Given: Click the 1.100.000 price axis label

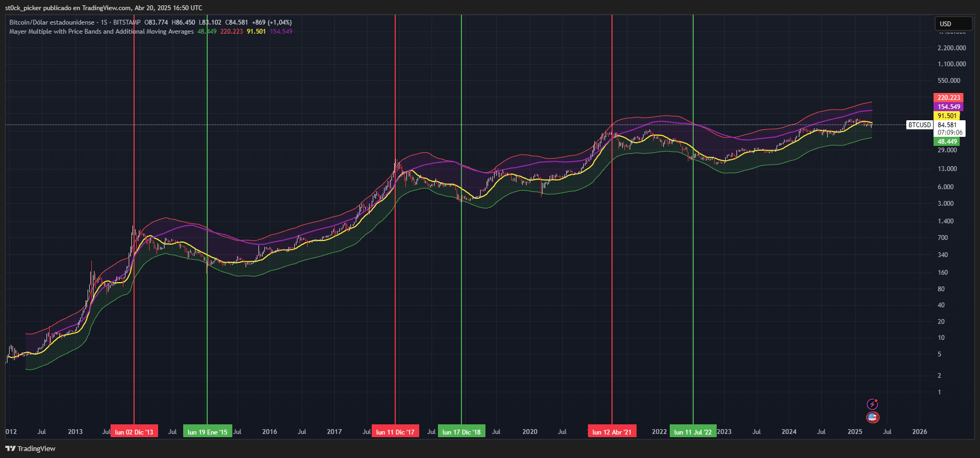Looking at the screenshot, I should pos(952,64).
